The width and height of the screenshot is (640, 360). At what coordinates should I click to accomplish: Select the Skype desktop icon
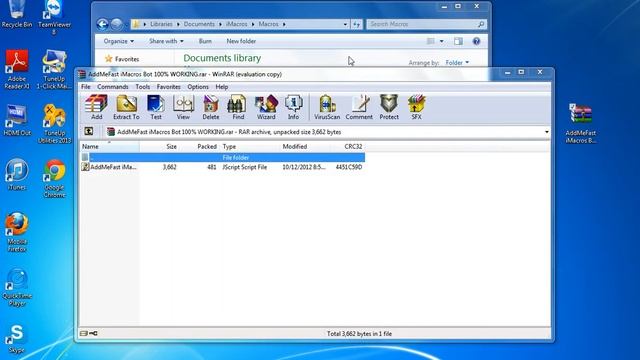(x=17, y=339)
